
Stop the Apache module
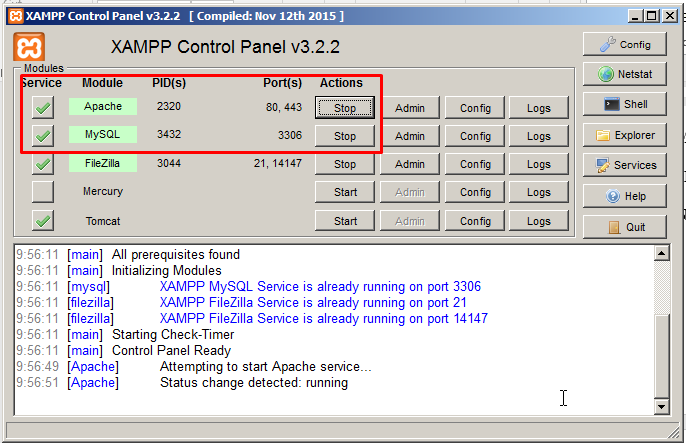click(x=345, y=108)
